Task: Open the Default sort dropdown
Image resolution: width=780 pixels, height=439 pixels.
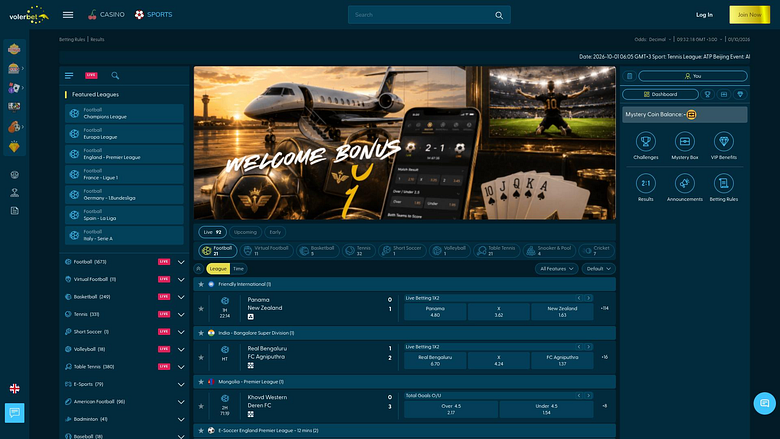Action: (598, 269)
